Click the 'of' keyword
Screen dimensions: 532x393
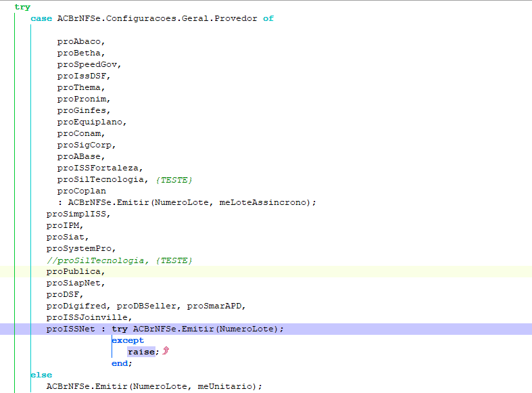(x=268, y=18)
